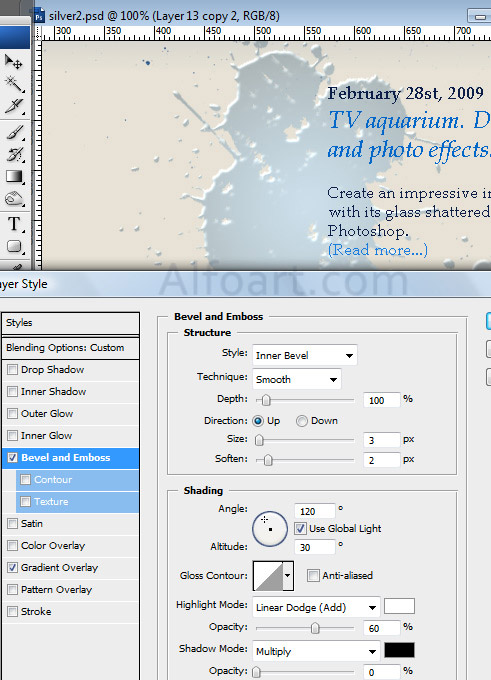Click the Depth value input field
Viewport: 491px width, 680px height.
pyautogui.click(x=381, y=400)
